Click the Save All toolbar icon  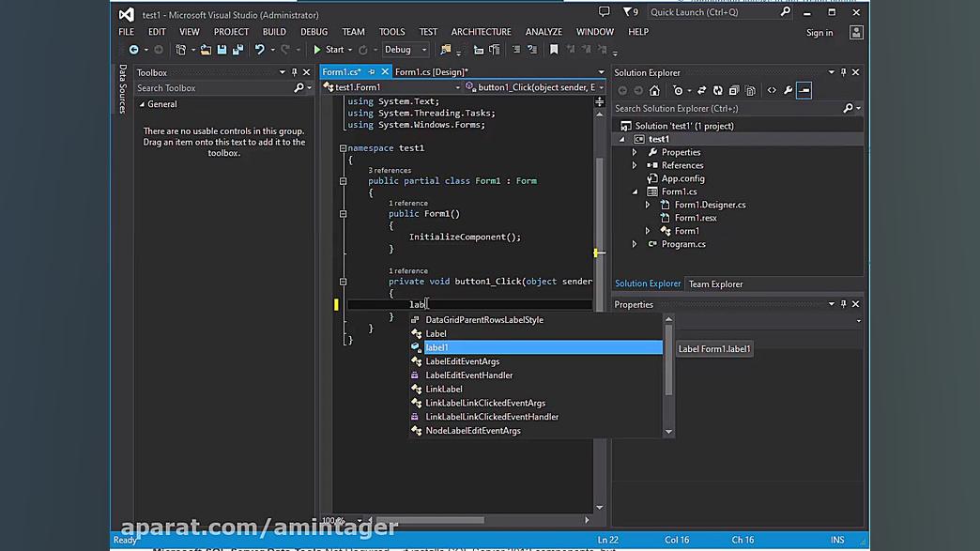click(238, 50)
